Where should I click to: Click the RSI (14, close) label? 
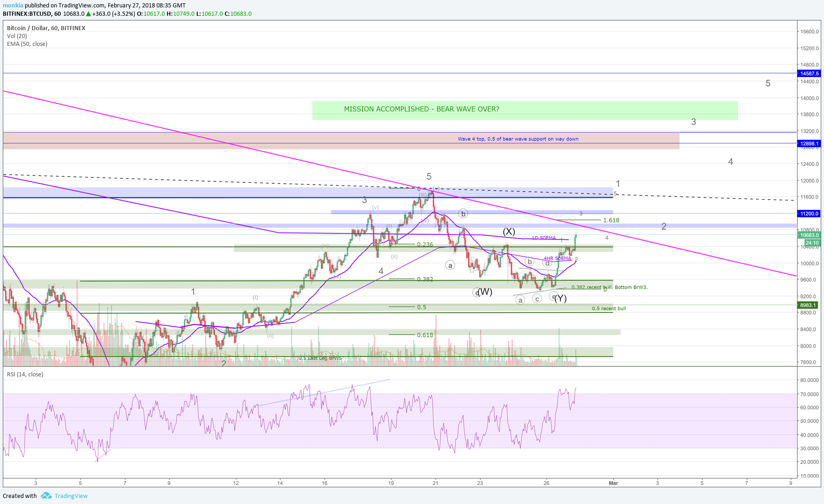pyautogui.click(x=25, y=374)
